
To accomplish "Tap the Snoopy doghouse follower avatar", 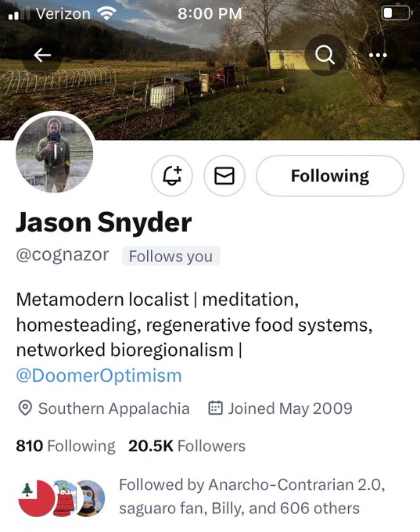I will pos(65,498).
